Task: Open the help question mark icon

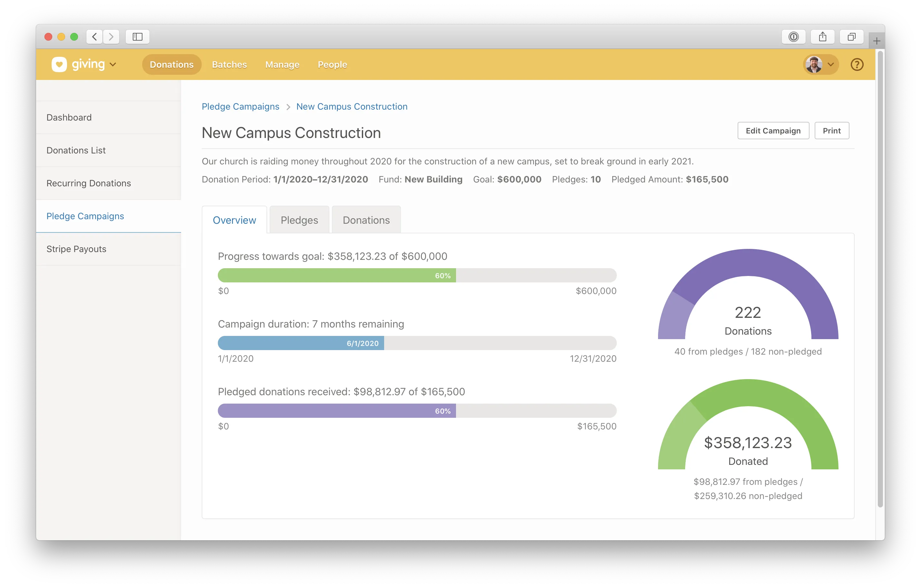Action: point(857,64)
